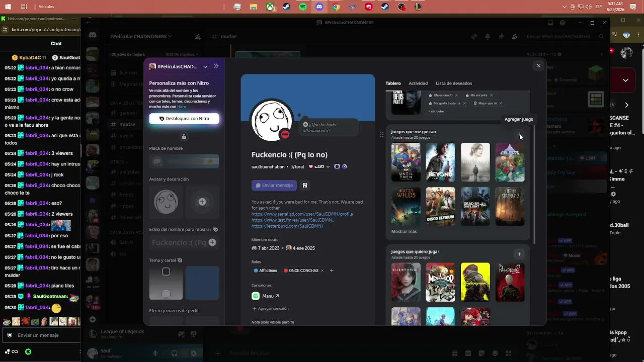Open the #PelículasCHAD server profile dropdown
This screenshot has height=362, width=644.
pos(179,66)
